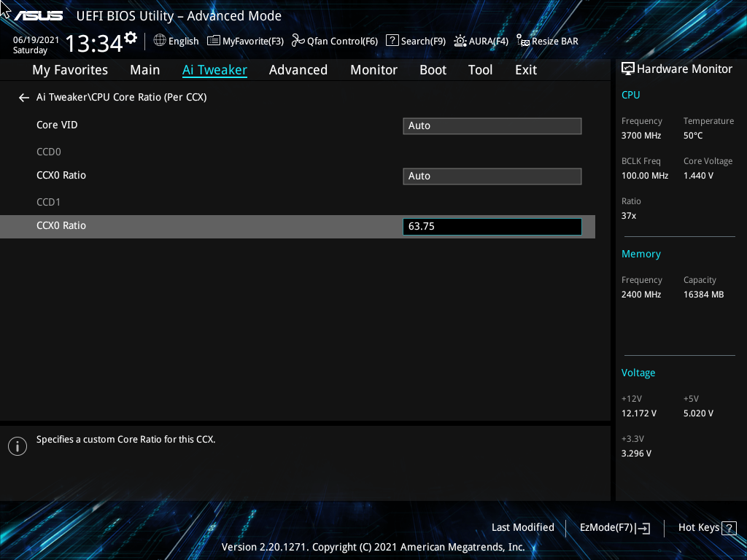Toggle the Resize BAR feature
Image resolution: width=747 pixels, height=560 pixels.
click(x=547, y=41)
